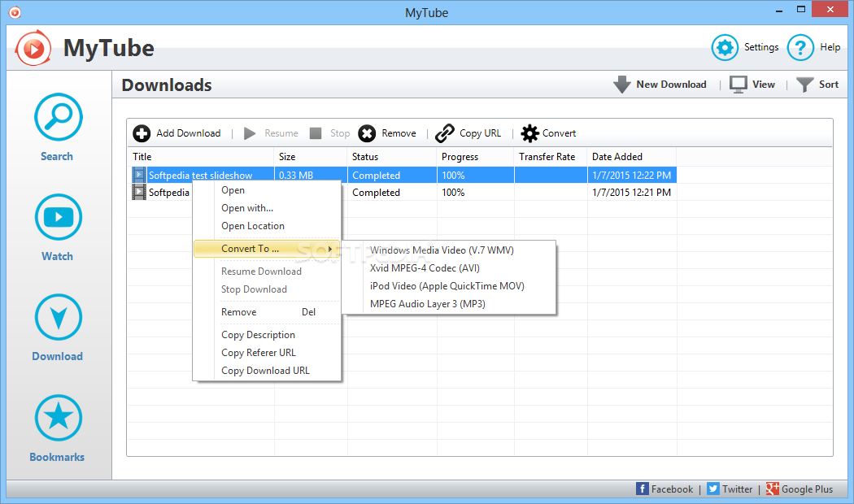Image resolution: width=854 pixels, height=504 pixels.
Task: Click the Settings gear icon
Action: coord(725,48)
